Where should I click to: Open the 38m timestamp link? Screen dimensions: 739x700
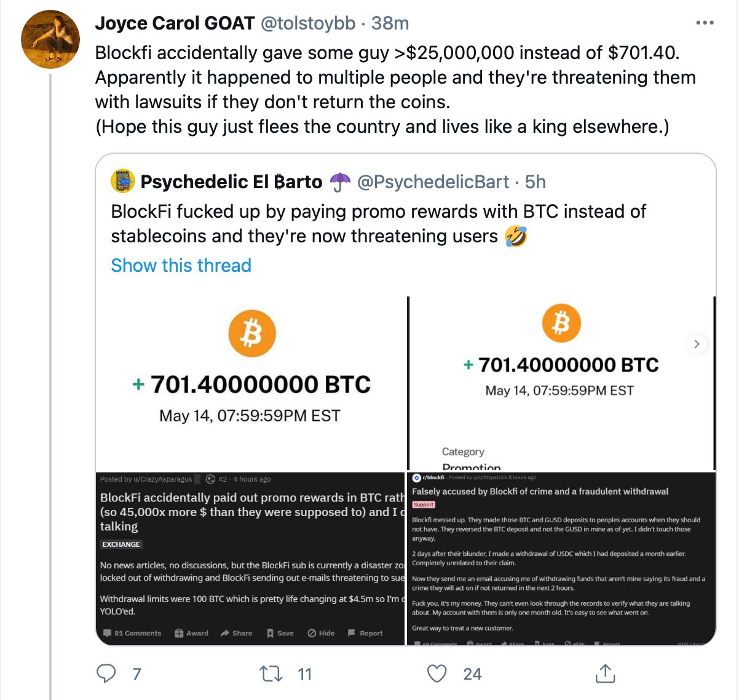pos(390,23)
